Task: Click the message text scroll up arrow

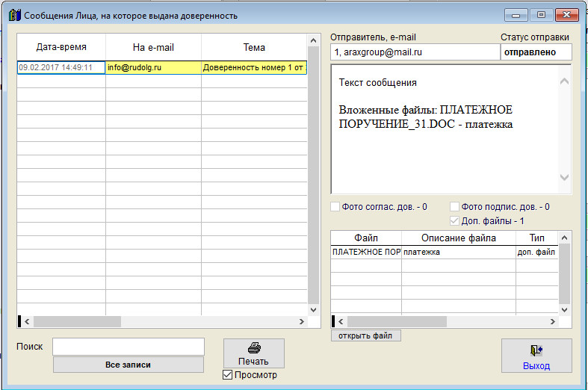Action: tap(564, 81)
